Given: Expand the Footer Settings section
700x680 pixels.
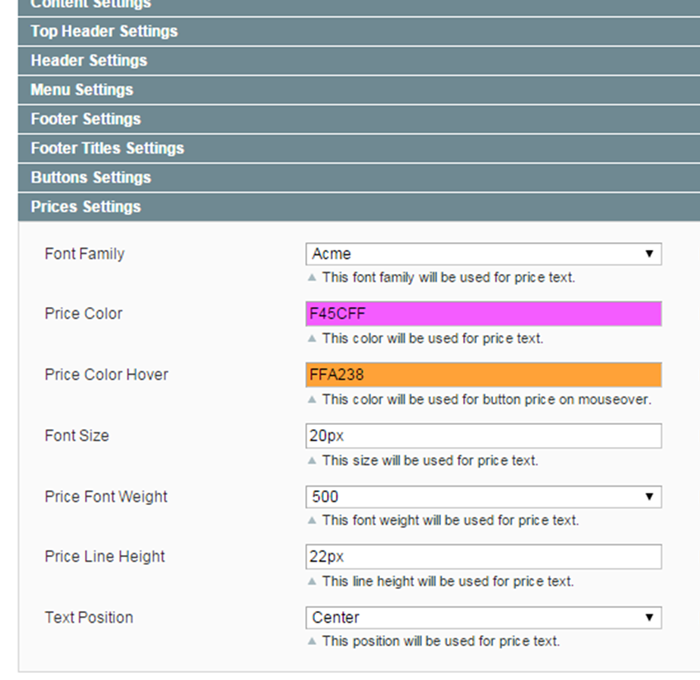Looking at the screenshot, I should (x=359, y=119).
